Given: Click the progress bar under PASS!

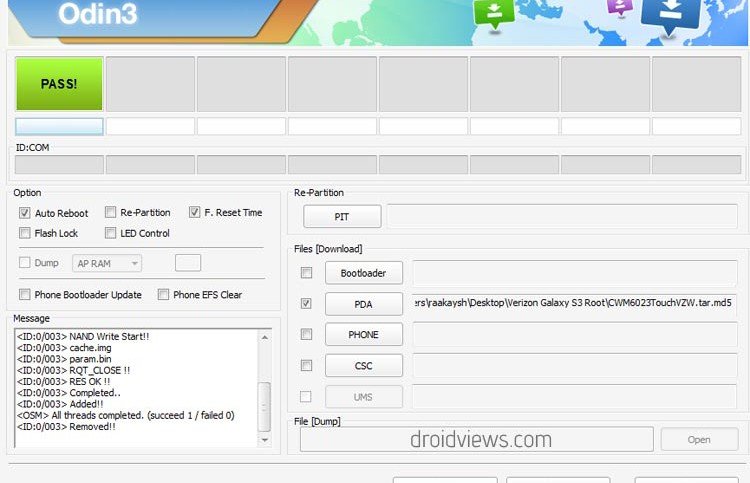Looking at the screenshot, I should (59, 127).
